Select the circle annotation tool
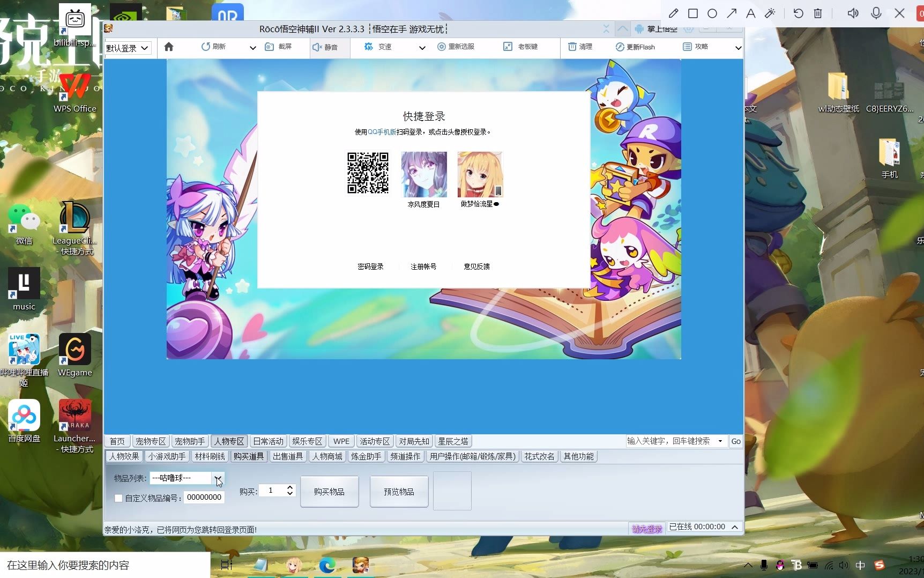The width and height of the screenshot is (924, 578). point(712,13)
